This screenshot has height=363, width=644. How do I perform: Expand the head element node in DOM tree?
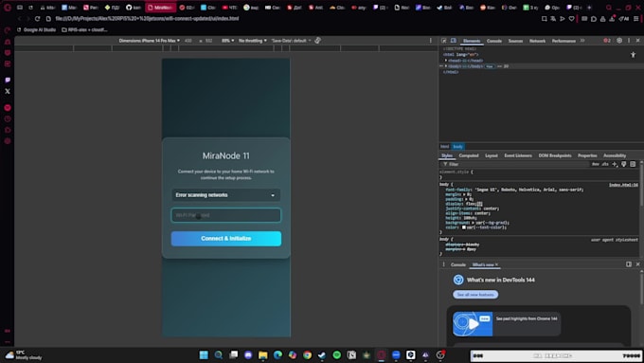tap(446, 61)
